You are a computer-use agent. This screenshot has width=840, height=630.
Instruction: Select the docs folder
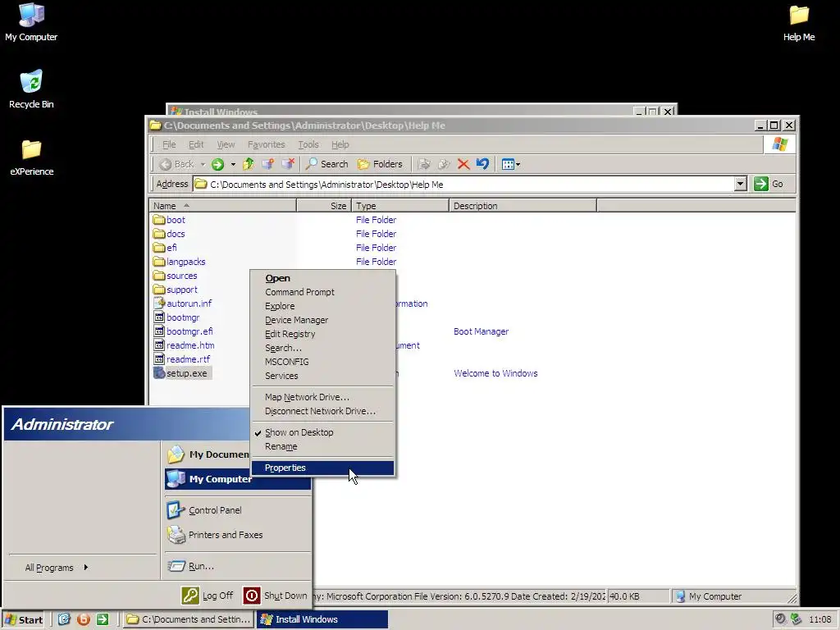pos(169,234)
